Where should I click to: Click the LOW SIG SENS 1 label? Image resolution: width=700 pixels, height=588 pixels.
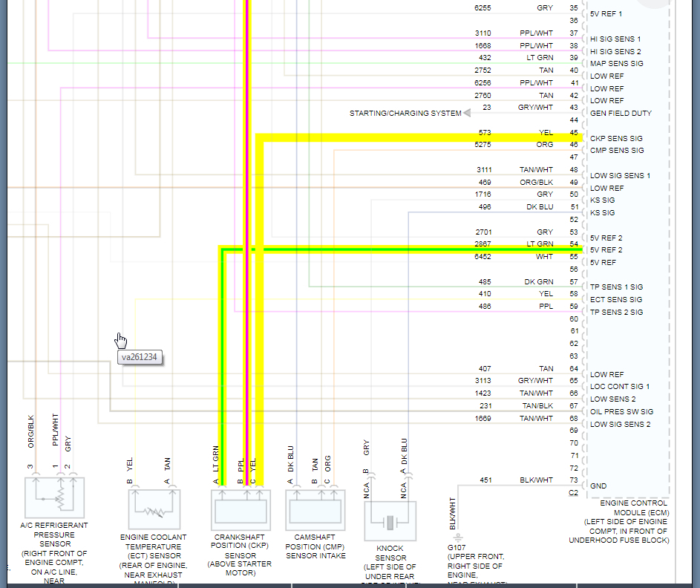tap(620, 176)
